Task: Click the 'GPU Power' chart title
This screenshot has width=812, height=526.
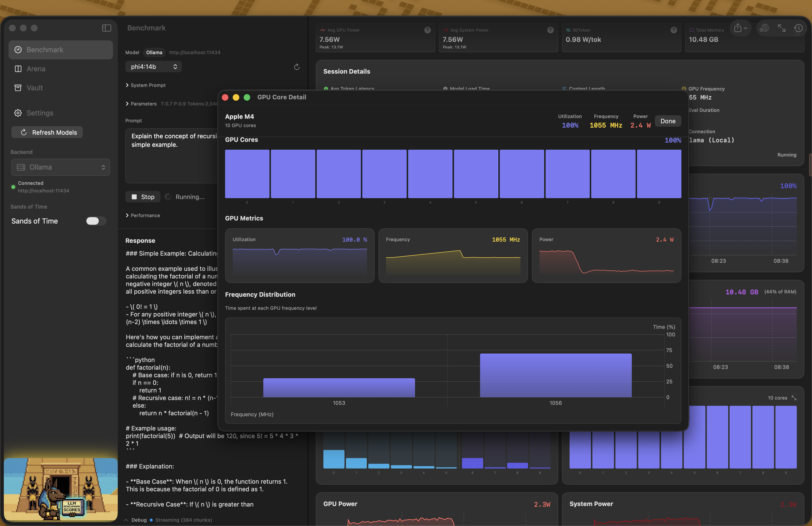Action: [340, 504]
